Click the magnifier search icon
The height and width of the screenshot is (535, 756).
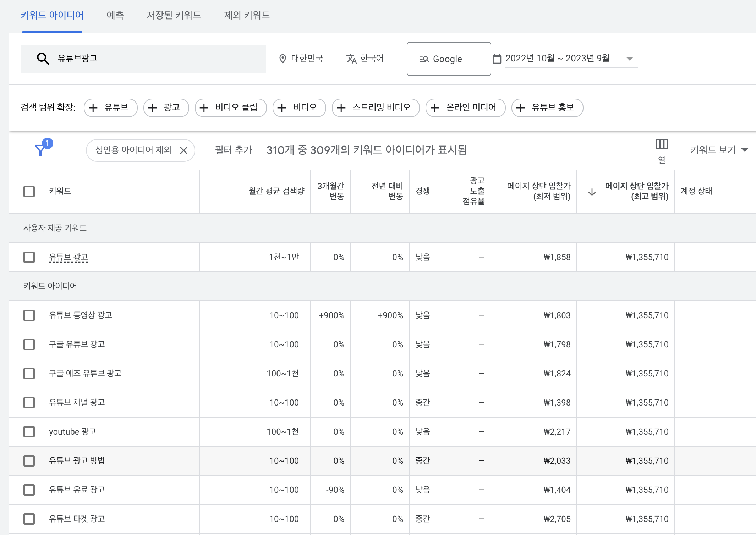(x=43, y=59)
